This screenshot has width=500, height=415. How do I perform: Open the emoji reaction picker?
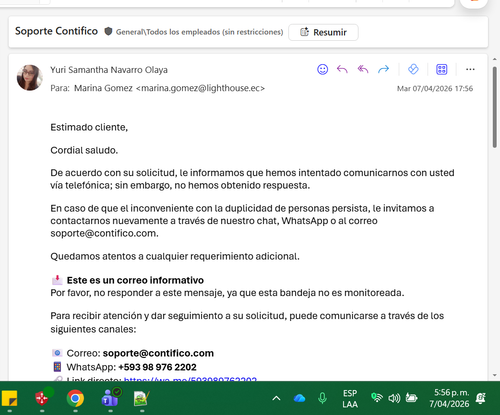click(322, 69)
